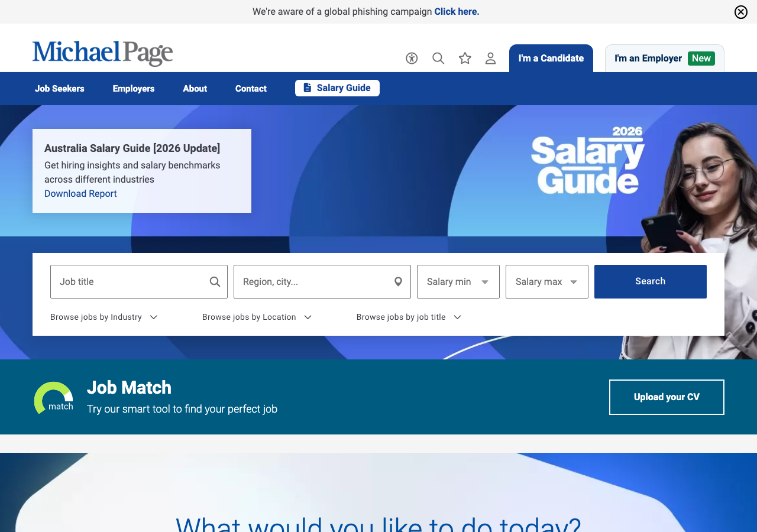757x532 pixels.
Task: Open the Salary max dropdown
Action: (x=547, y=282)
